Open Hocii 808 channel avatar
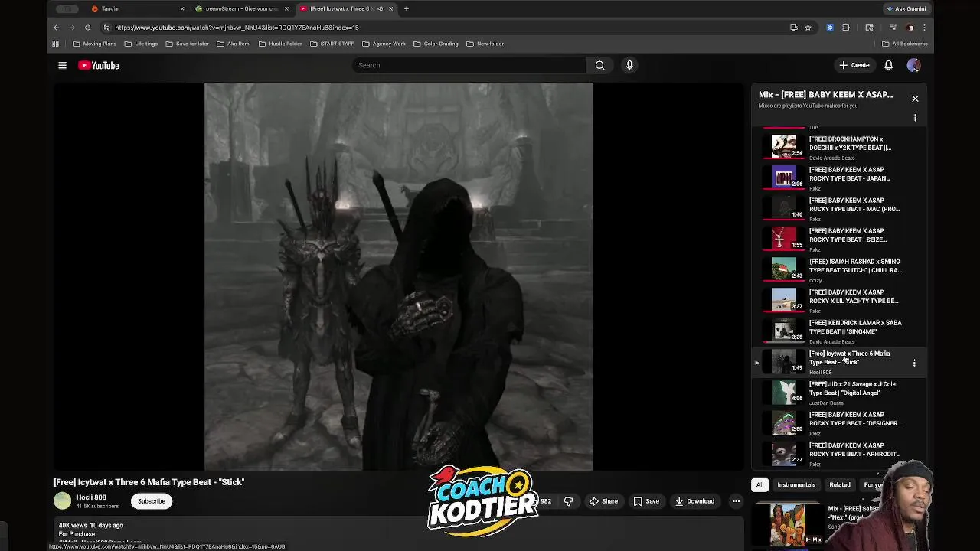This screenshot has width=980, height=551. pos(62,501)
